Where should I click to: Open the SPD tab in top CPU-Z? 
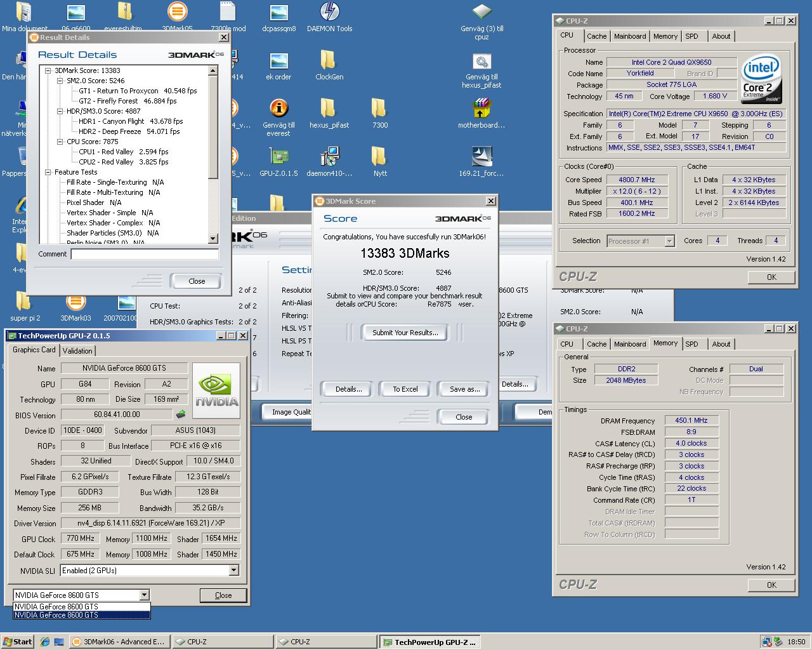pos(691,36)
